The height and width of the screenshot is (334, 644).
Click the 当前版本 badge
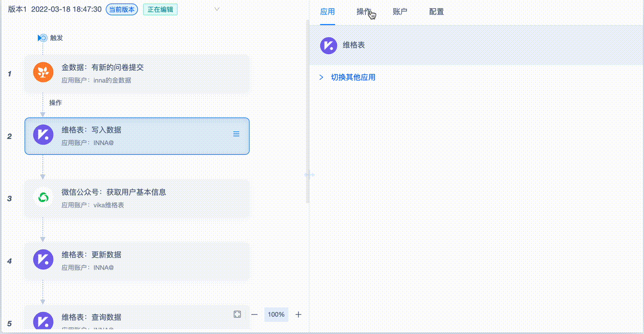122,10
